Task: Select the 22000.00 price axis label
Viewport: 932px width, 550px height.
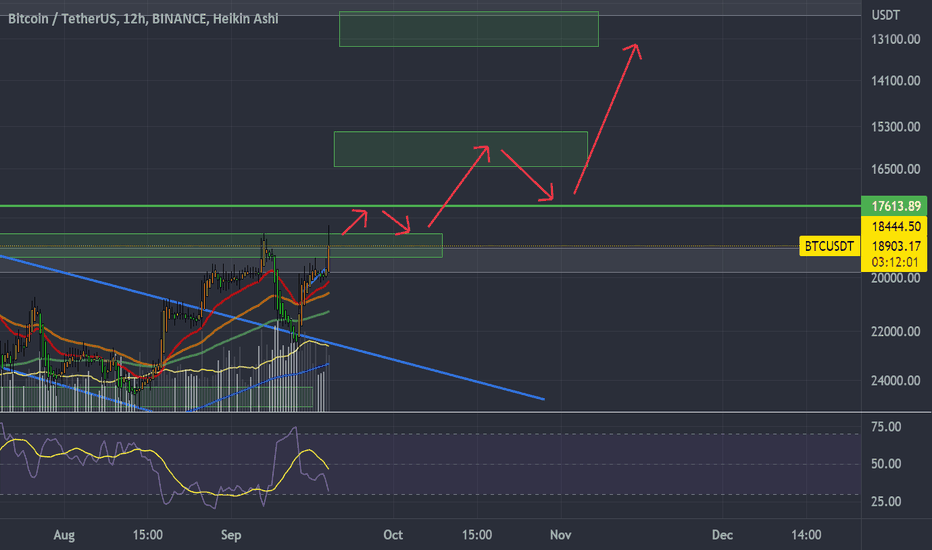Action: [x=895, y=332]
